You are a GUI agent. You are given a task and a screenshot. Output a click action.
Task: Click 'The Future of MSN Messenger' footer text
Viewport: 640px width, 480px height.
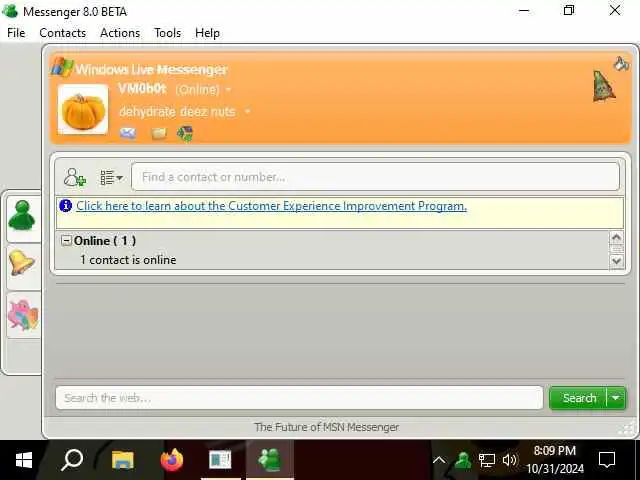click(327, 427)
